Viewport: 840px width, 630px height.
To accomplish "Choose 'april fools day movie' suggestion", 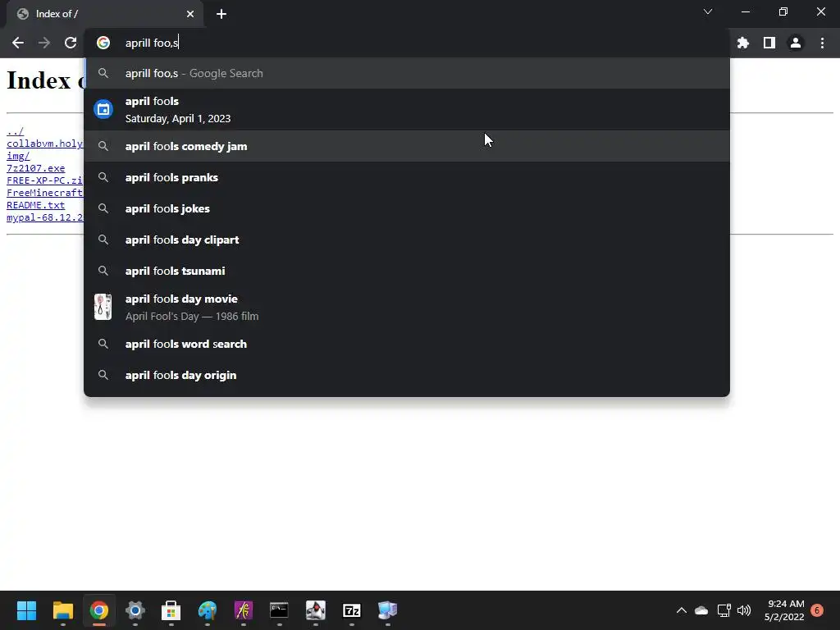I will click(407, 308).
